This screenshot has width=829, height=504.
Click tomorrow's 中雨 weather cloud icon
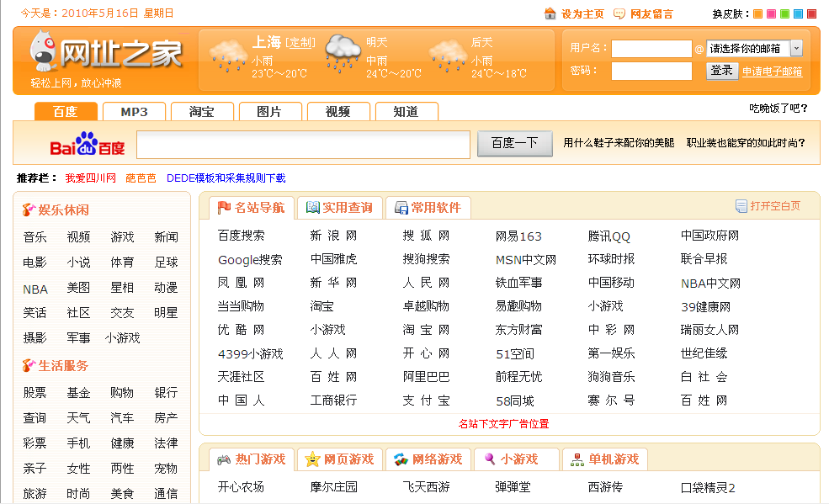click(x=343, y=53)
